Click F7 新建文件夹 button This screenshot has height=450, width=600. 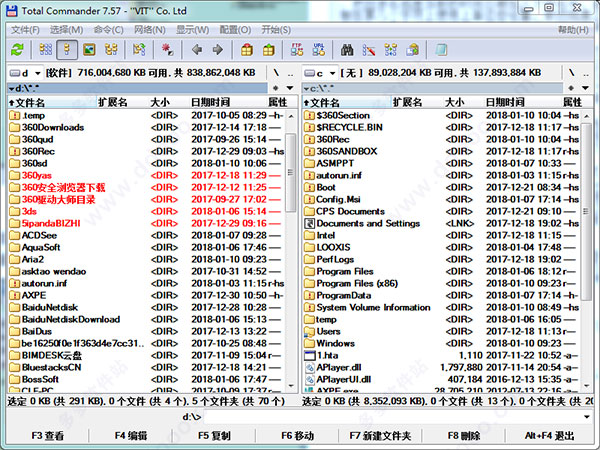(380, 435)
